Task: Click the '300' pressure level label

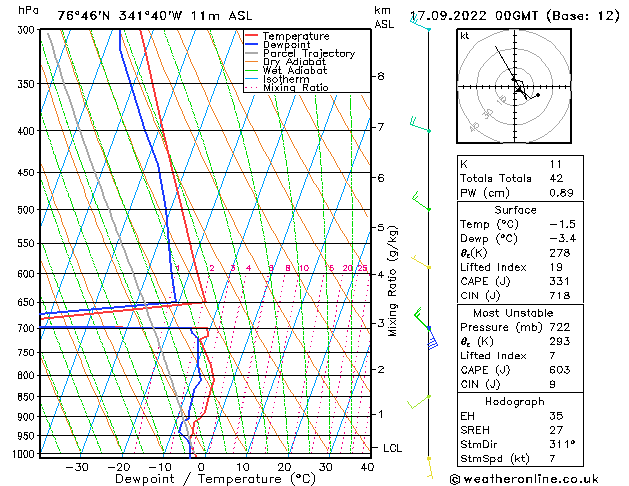Action: (28, 30)
